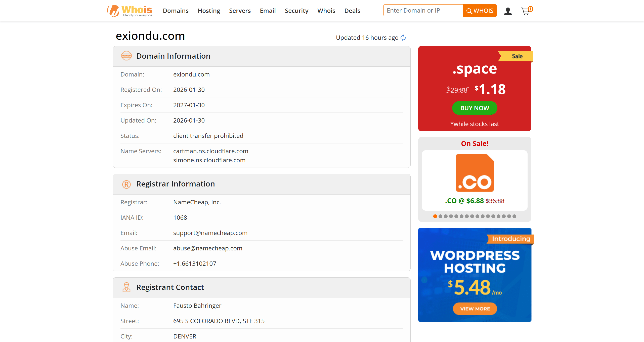Select email support@namecheap.com
The image size is (644, 342).
[x=210, y=233]
